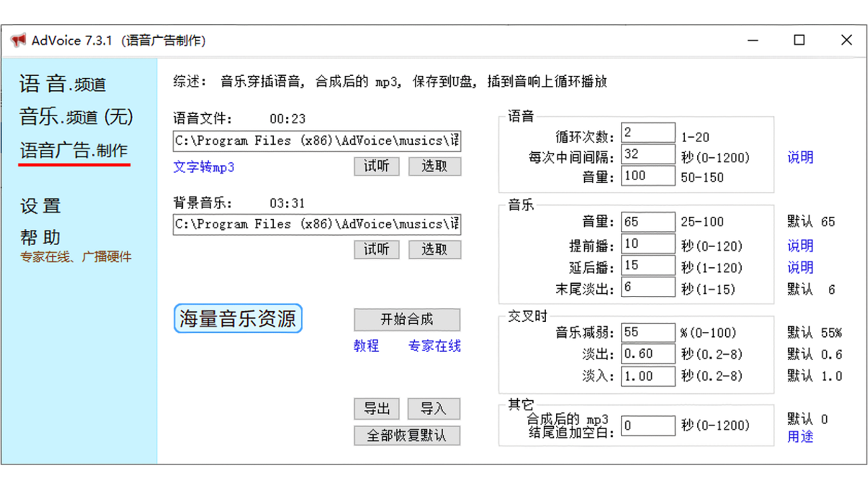The height and width of the screenshot is (488, 868).
Task: Click 海量音乐资源 music resources button
Action: coord(237,317)
